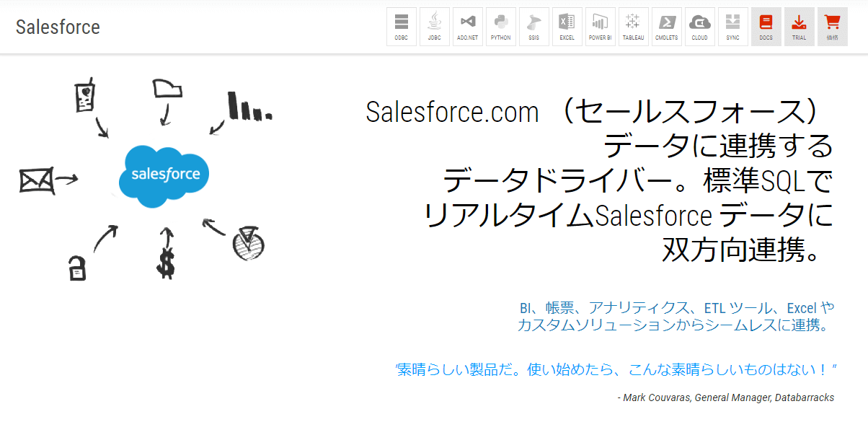Choose the Python connector icon
Viewport: 868px width, 422px height.
coord(501,27)
